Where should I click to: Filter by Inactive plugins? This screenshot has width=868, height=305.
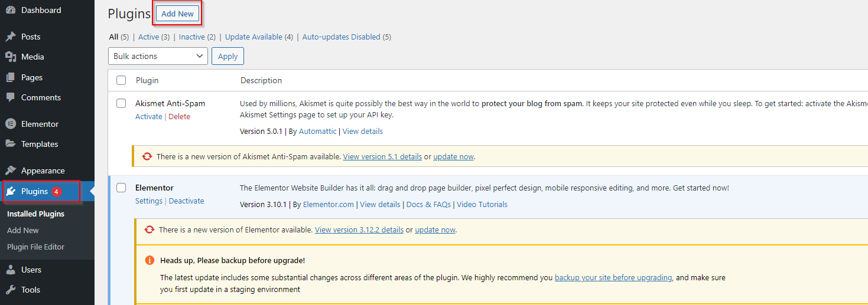pos(197,37)
